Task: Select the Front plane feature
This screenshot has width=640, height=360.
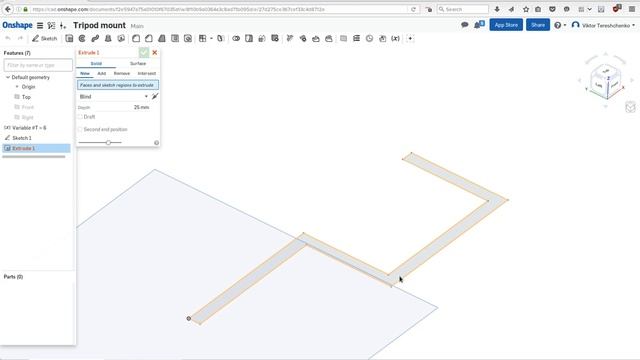Action: (27, 107)
